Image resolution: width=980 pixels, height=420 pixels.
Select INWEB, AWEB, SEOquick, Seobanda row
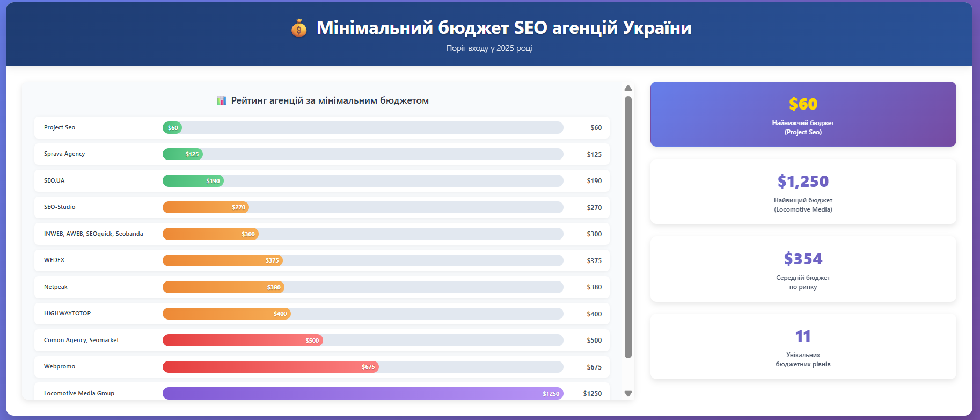coord(93,234)
